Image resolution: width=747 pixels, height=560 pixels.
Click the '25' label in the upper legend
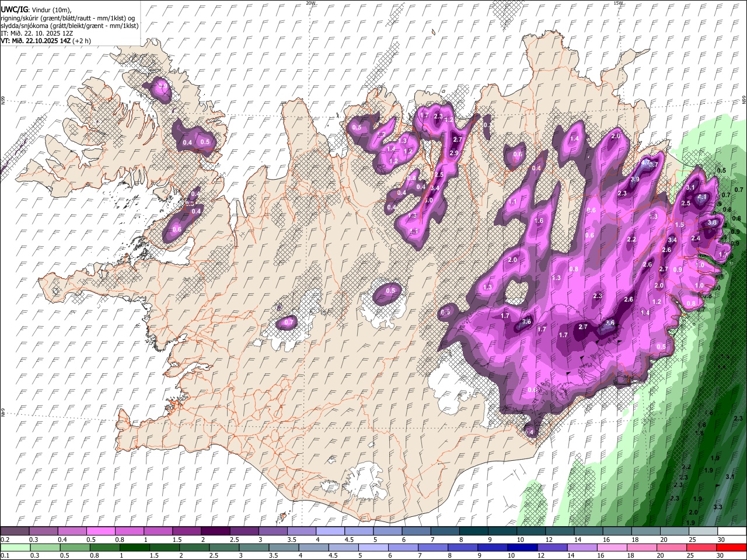(692, 540)
